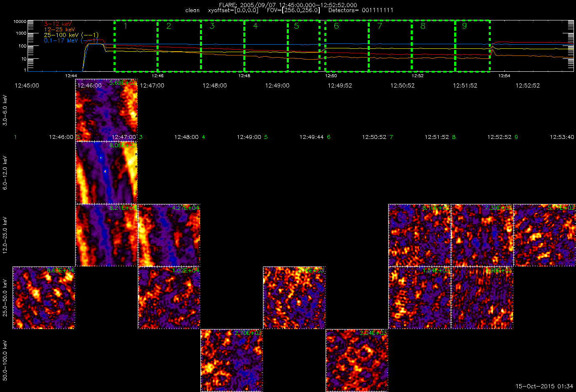The width and height of the screenshot is (576, 392).
Task: Open the 6.0-12.0 keV image for interval 2
Action: coord(106,173)
